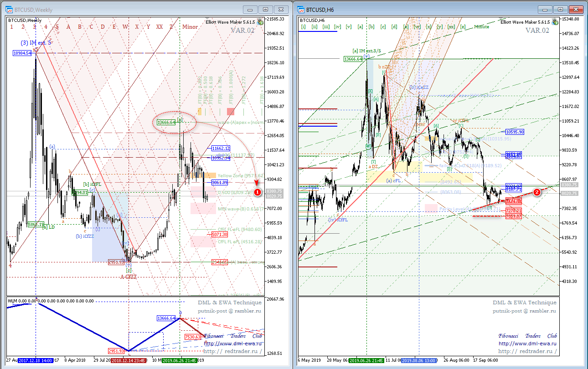Select red circle marker 1 on Weekly chart
This screenshot has width=588, height=369.
pos(257,192)
